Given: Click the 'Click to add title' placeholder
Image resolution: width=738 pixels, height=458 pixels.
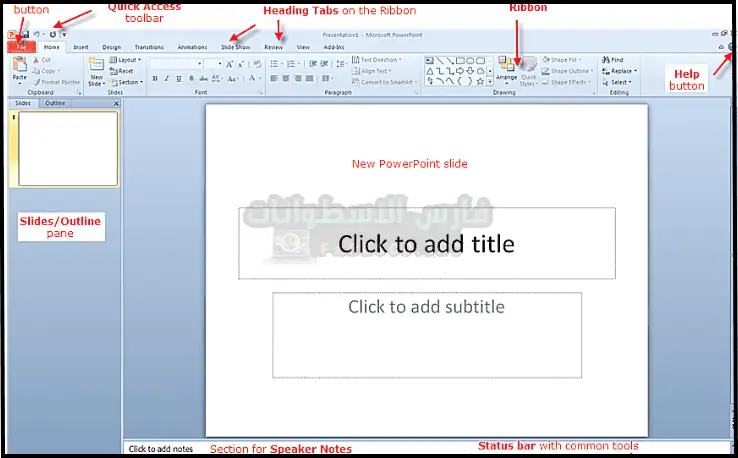Looking at the screenshot, I should pos(426,244).
